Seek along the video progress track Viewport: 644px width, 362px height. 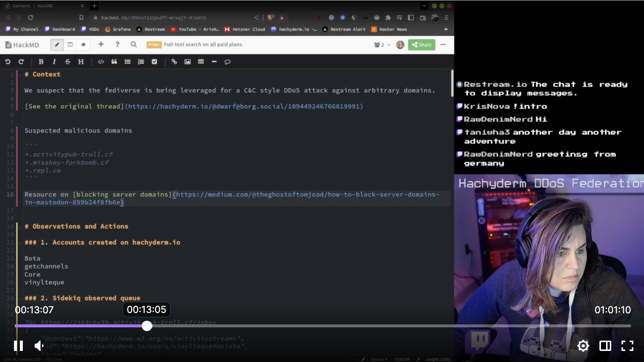[323, 326]
